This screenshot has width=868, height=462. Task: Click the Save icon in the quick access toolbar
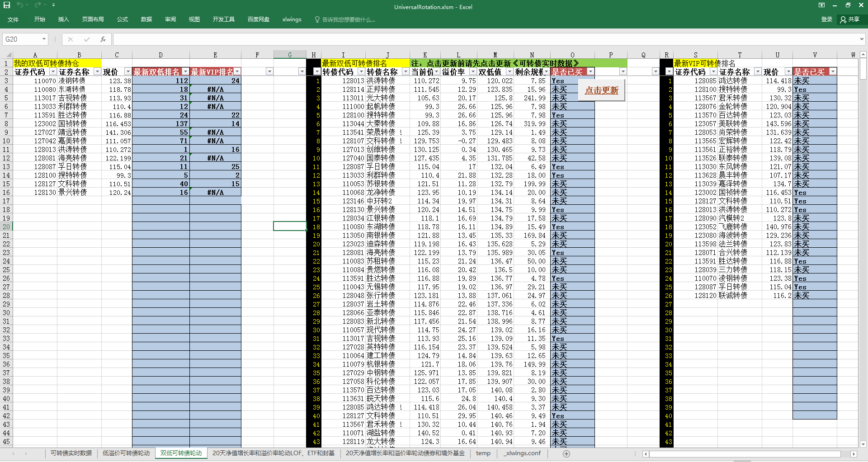(x=7, y=5)
